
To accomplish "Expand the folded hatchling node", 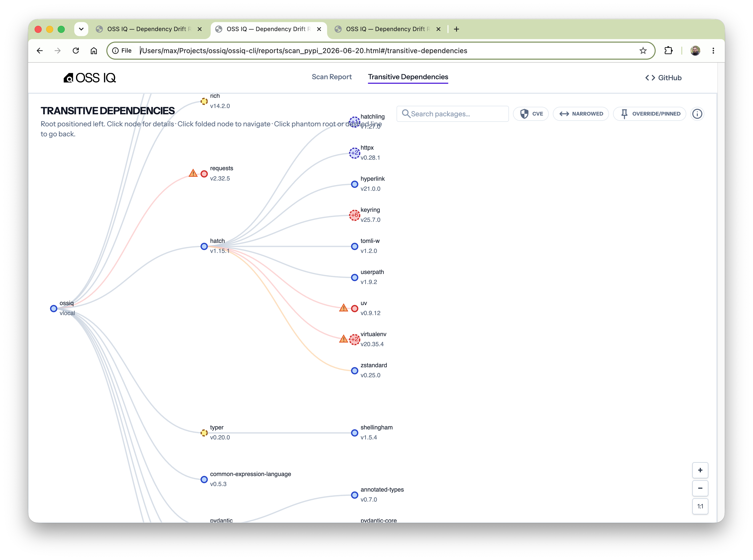I will (354, 122).
